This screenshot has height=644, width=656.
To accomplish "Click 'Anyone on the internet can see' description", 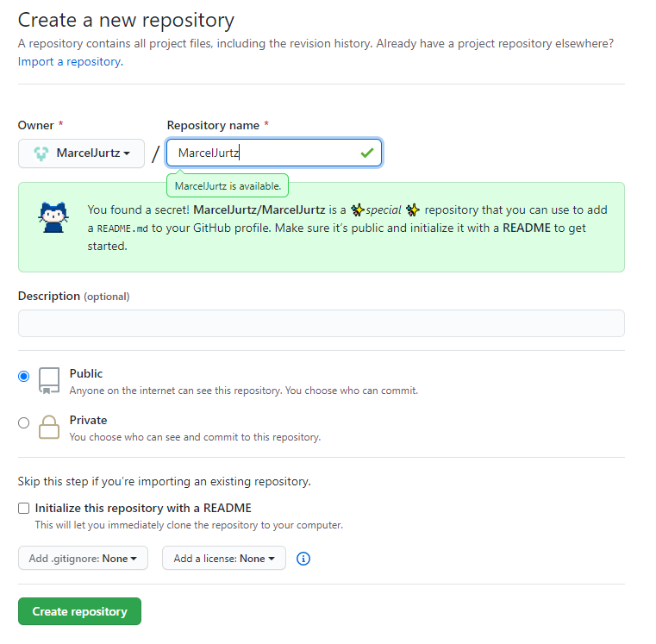I will (243, 391).
